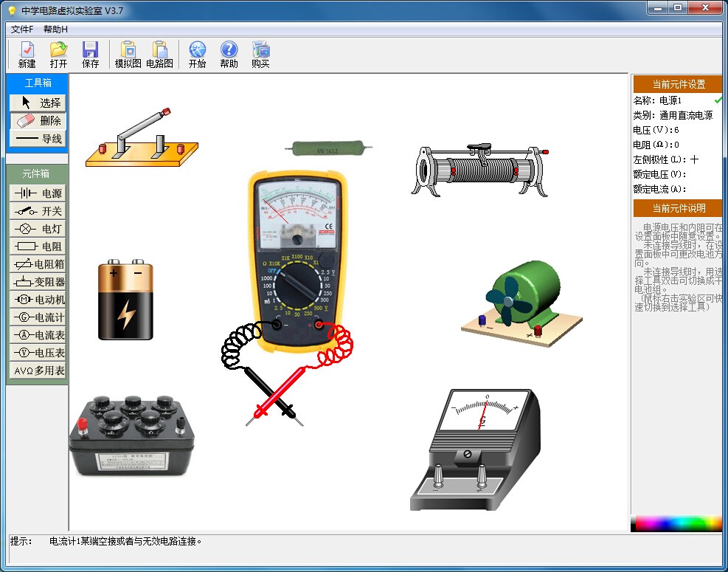Save the circuit with 保存 icon
Viewport: 728px width, 572px height.
coord(90,55)
